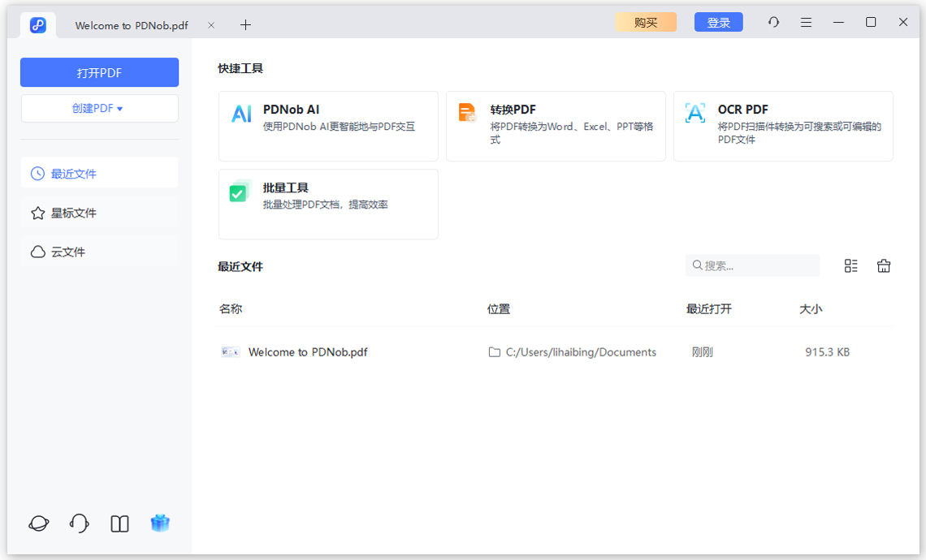Open the user guide book icon
The width and height of the screenshot is (926, 560).
(x=119, y=523)
